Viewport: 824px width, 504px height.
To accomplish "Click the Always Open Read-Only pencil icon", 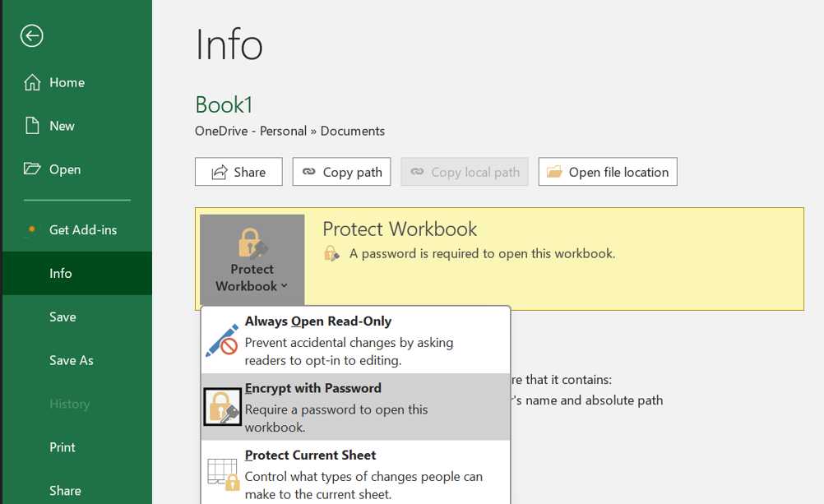I will 222,340.
